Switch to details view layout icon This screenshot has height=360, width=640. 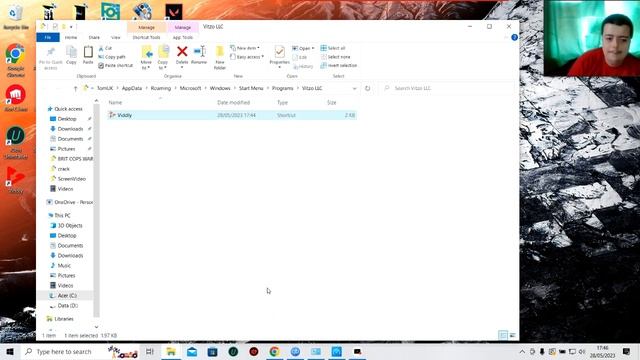[503, 336]
